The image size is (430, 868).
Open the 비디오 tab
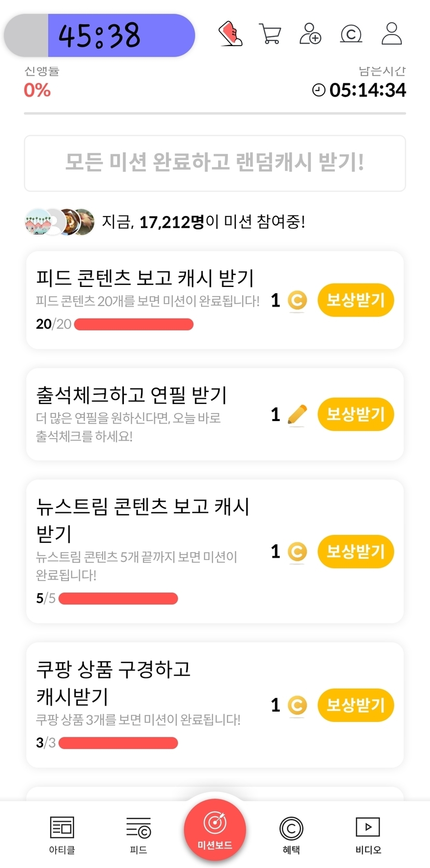coord(368,834)
